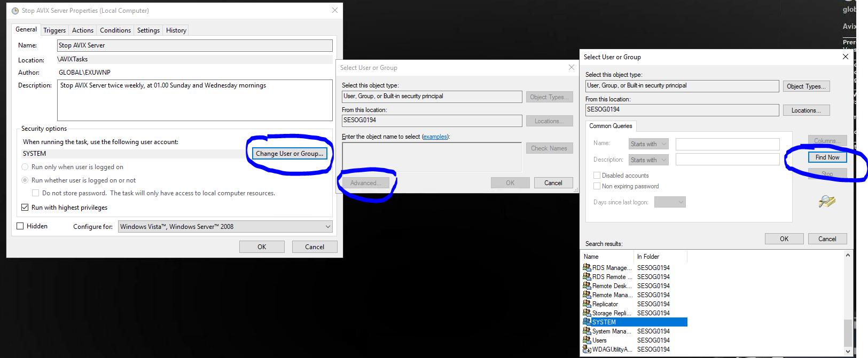Toggle the Run with highest privileges checkbox
This screenshot has width=868, height=358.
25,208
